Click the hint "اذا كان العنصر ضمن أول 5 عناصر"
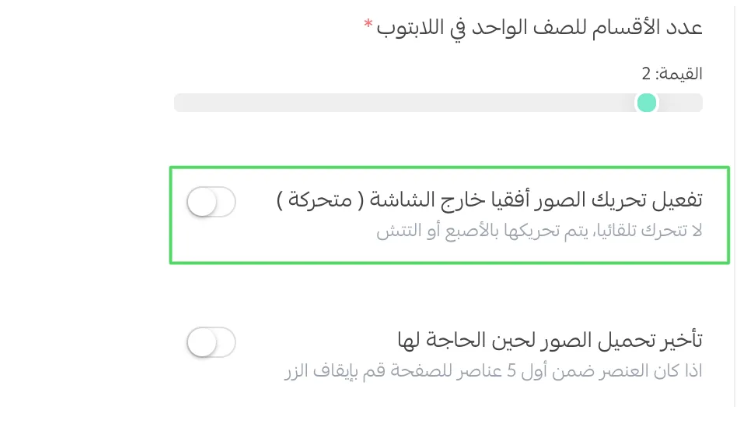 click(x=590, y=371)
